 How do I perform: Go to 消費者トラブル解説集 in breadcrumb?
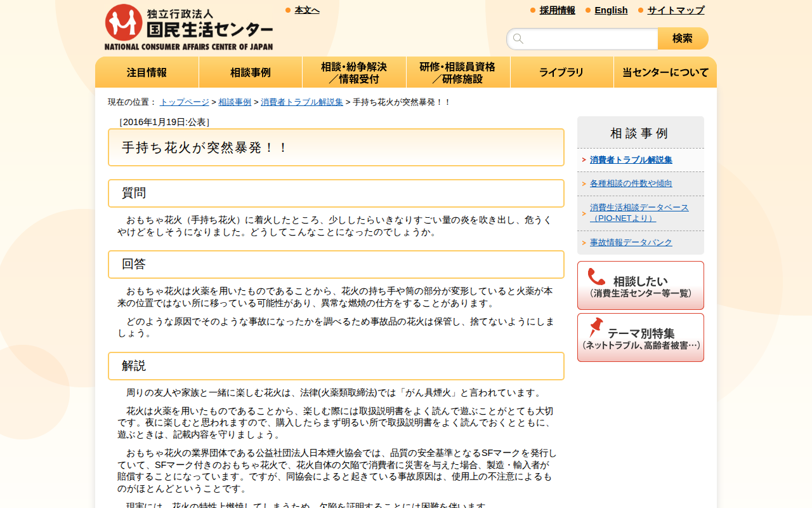click(302, 102)
